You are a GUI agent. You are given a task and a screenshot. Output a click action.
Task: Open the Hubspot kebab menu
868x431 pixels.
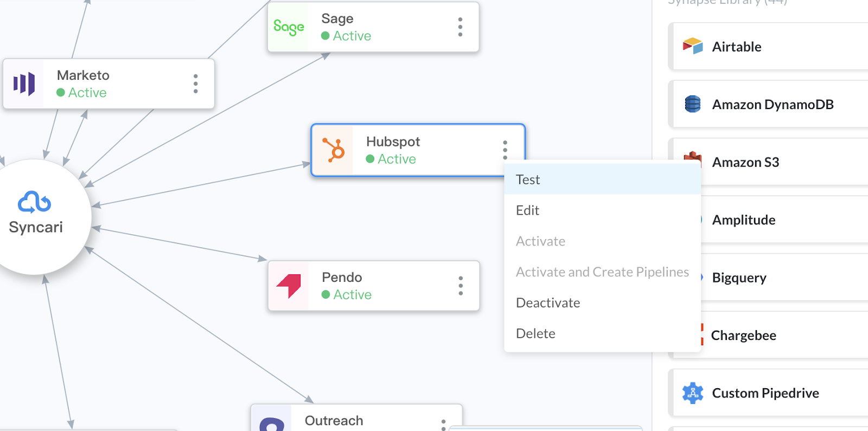point(505,150)
